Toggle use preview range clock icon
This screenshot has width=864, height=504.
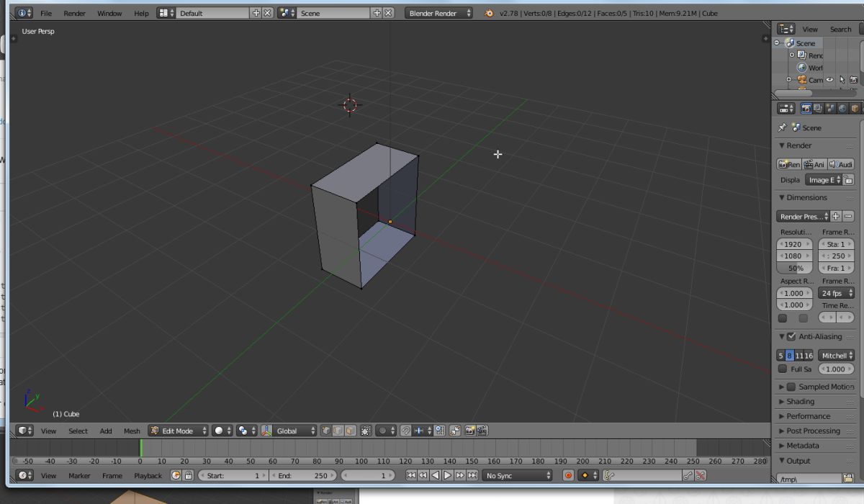point(176,475)
